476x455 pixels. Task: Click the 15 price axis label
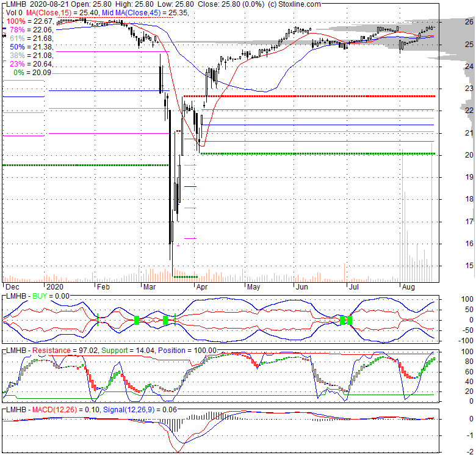(469, 265)
